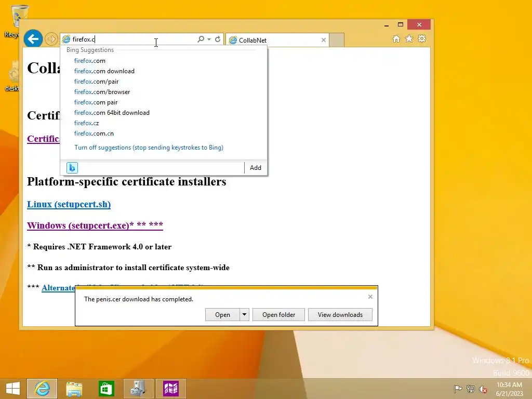Dismiss the download notification bar
This screenshot has width=532, height=399.
370,297
